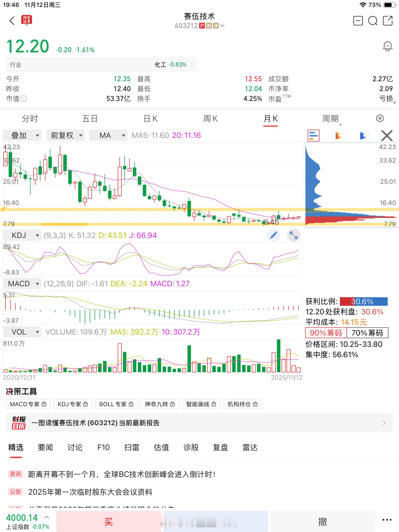Select the red-yellow chip style toggle

pyautogui.click(x=338, y=135)
